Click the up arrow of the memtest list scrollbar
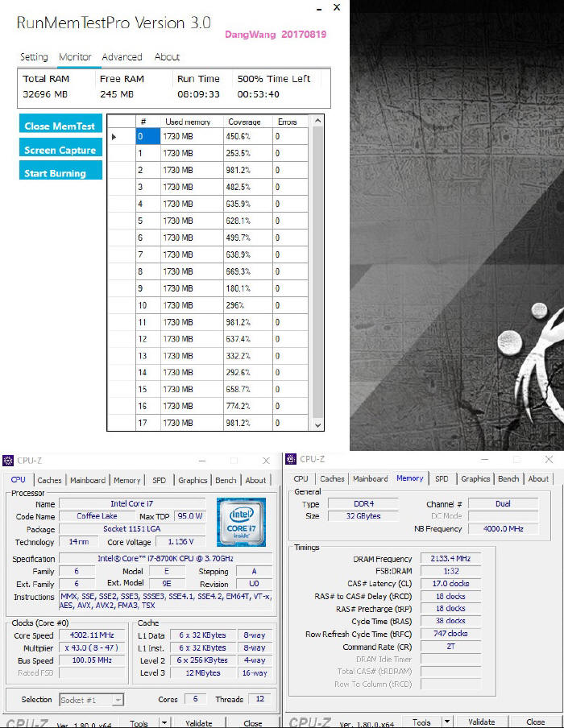This screenshot has width=564, height=728. (317, 121)
